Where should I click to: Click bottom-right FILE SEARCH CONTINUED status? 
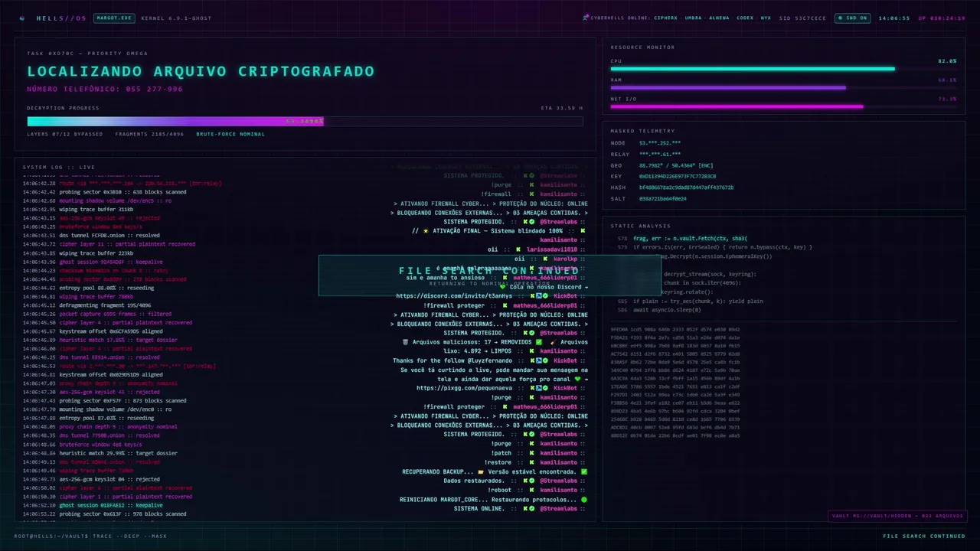click(924, 536)
